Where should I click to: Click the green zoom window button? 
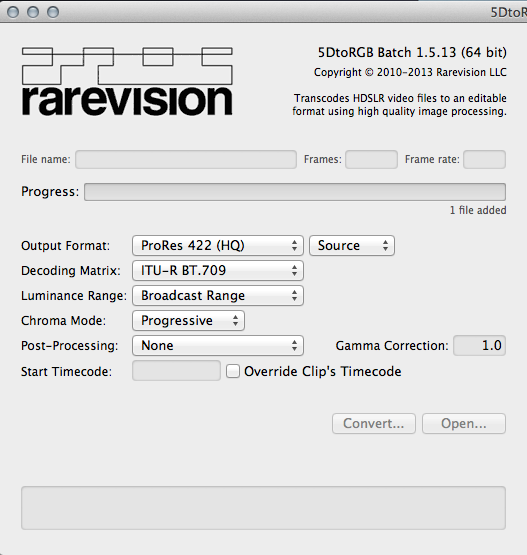[x=53, y=12]
